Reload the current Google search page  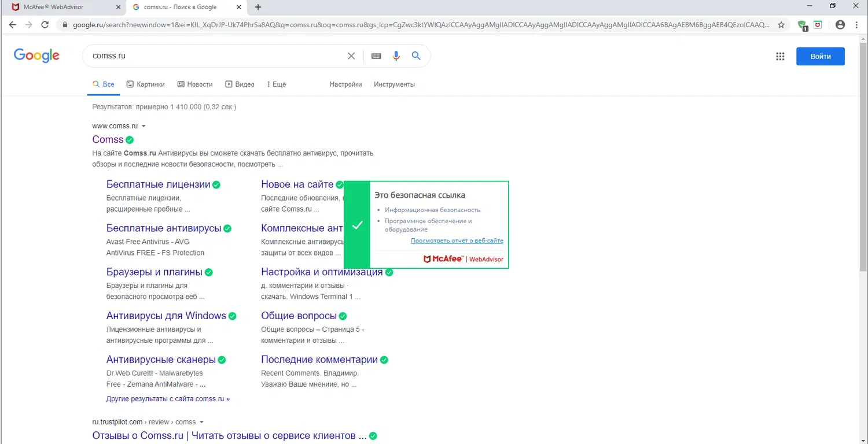45,25
